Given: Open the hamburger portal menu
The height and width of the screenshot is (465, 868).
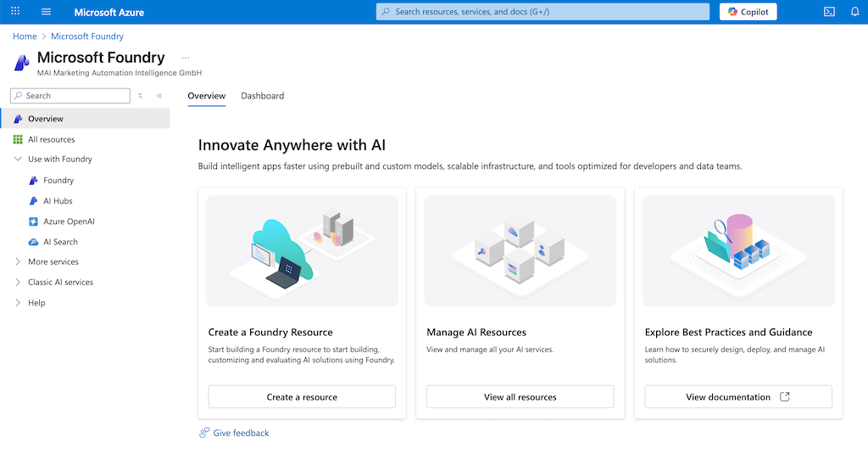Looking at the screenshot, I should (x=46, y=12).
